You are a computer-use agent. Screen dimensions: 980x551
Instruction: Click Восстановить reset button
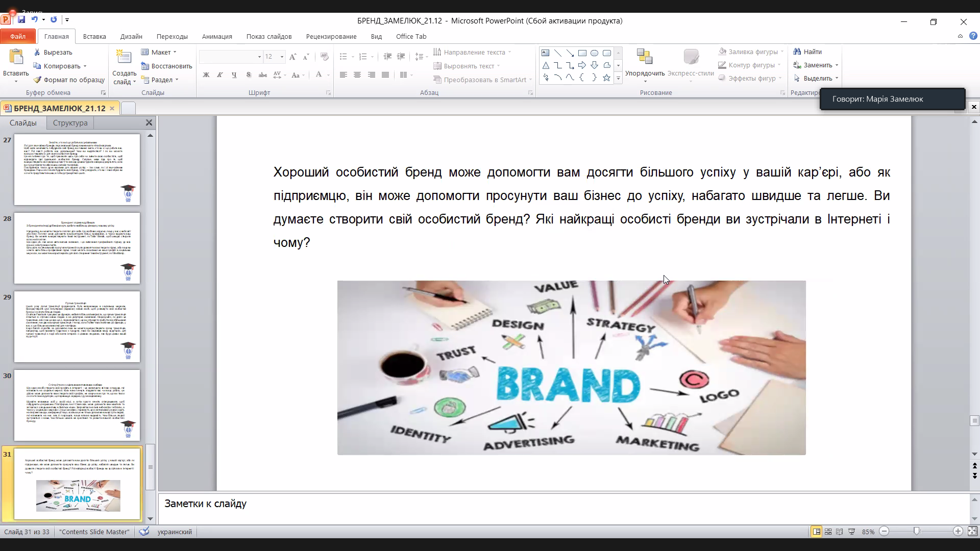(166, 66)
